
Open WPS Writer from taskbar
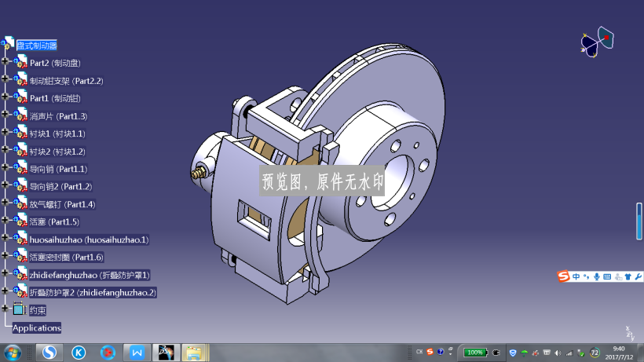(137, 353)
